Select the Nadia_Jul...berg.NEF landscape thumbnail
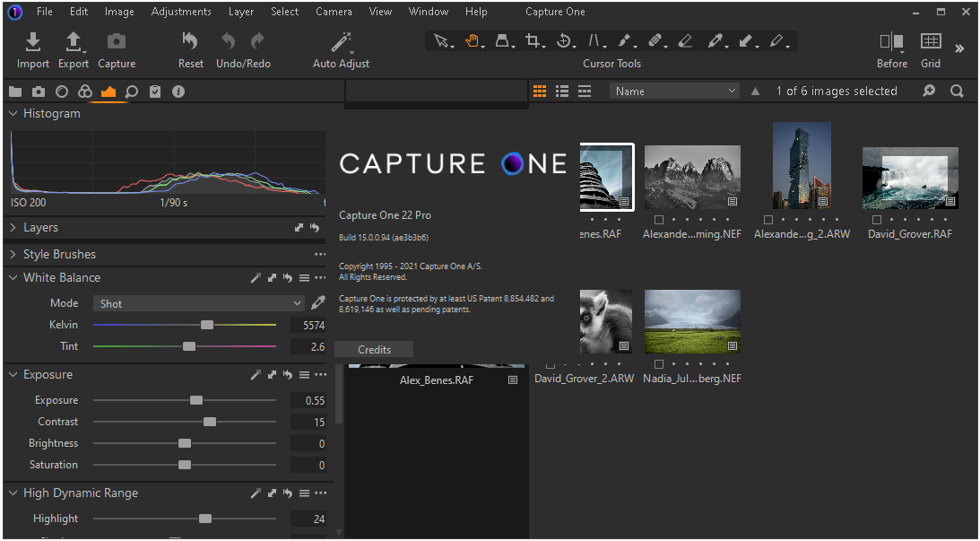Viewport: 980px width, 541px height. [x=691, y=321]
